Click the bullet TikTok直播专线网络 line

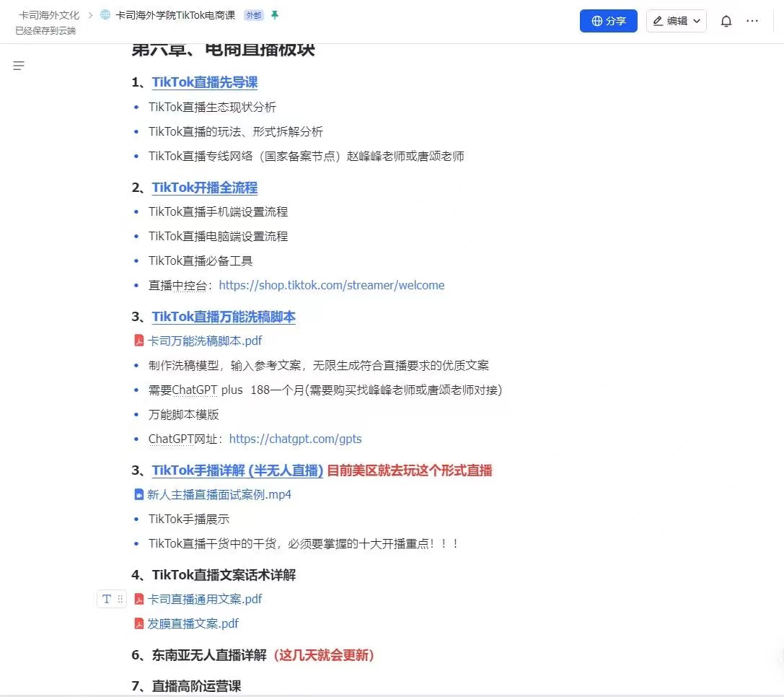pyautogui.click(x=306, y=156)
